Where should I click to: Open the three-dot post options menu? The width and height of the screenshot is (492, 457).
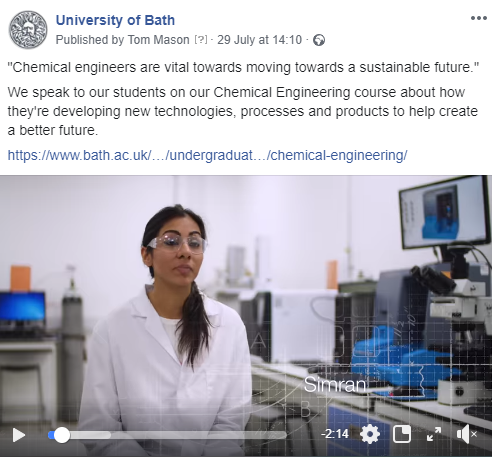479,18
